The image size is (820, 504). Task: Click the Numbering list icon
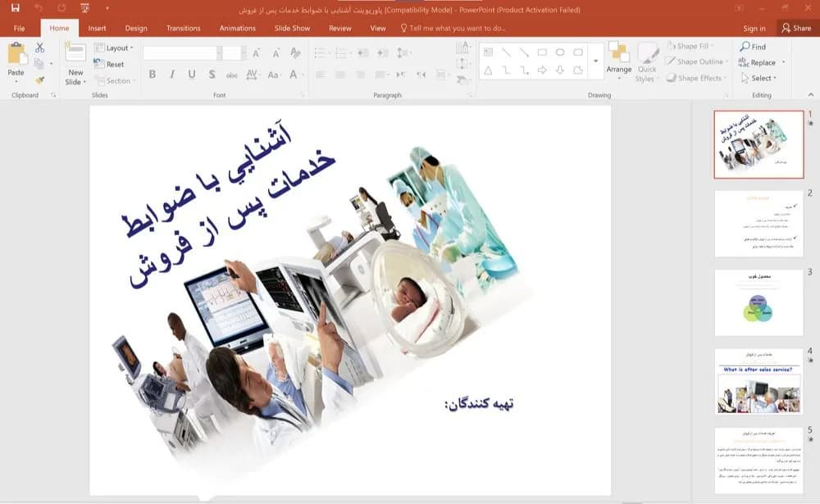coord(341,52)
